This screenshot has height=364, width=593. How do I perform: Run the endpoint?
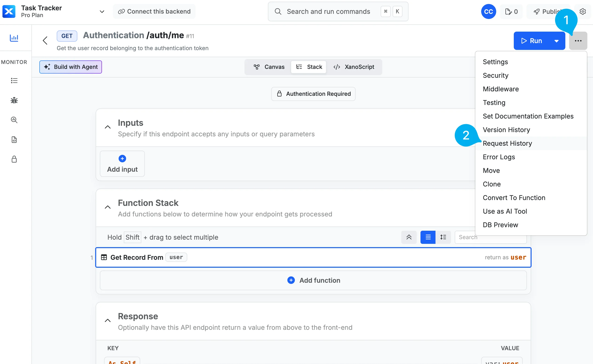532,41
